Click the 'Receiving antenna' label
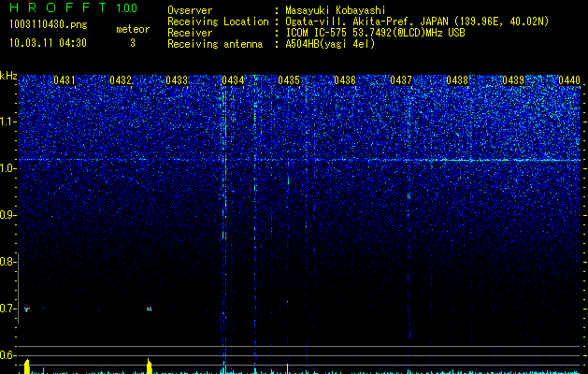 (215, 44)
